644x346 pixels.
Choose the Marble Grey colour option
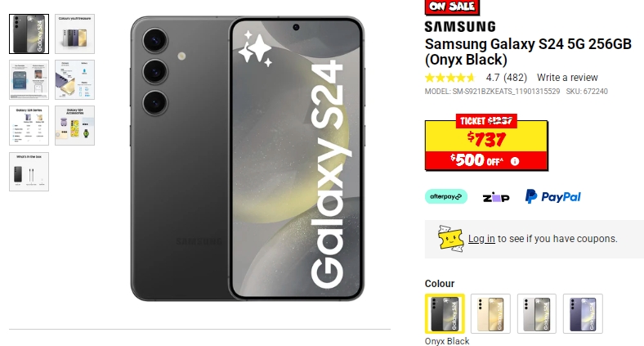pyautogui.click(x=536, y=313)
